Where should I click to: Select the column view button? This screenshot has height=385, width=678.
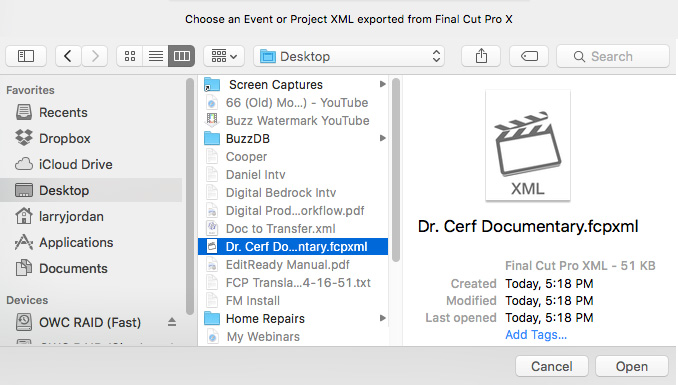click(x=182, y=56)
